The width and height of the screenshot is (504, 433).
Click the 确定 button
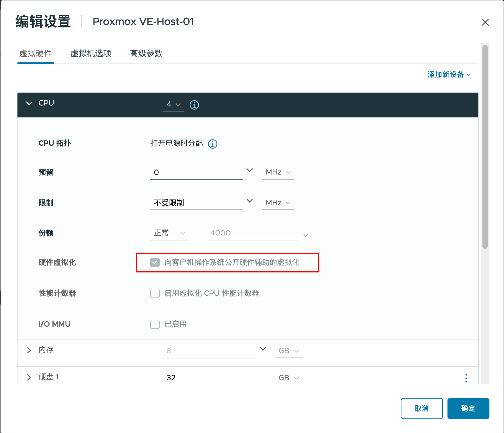[x=468, y=409]
